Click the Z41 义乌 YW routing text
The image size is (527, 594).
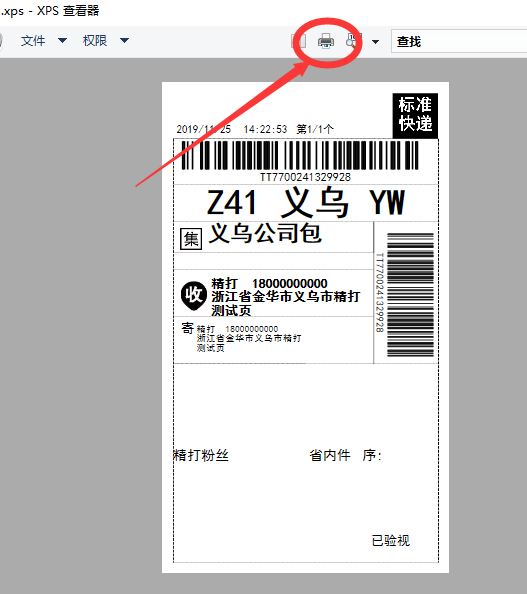pos(305,203)
